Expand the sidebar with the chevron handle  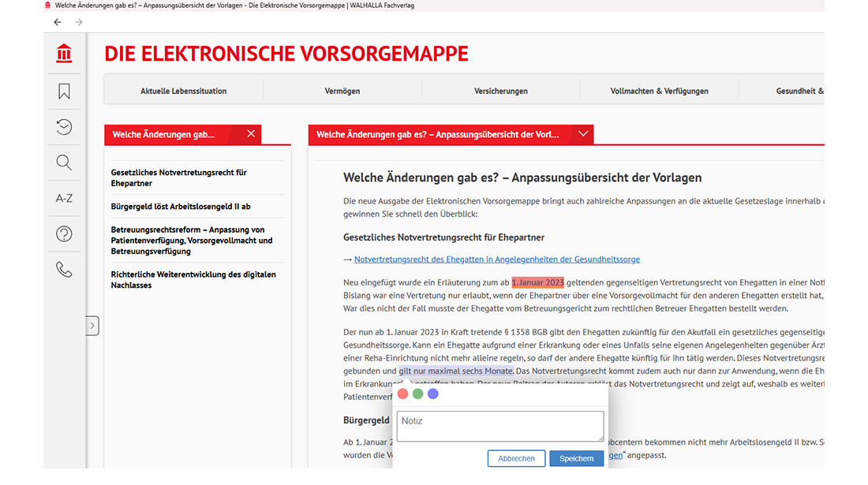pyautogui.click(x=92, y=326)
